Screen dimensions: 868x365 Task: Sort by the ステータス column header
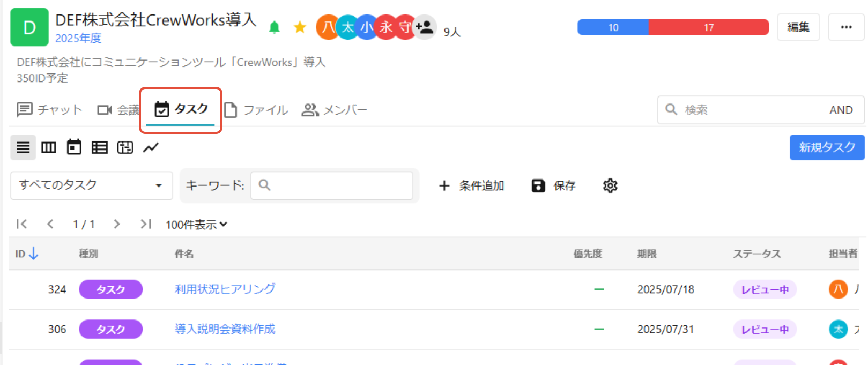pos(757,254)
